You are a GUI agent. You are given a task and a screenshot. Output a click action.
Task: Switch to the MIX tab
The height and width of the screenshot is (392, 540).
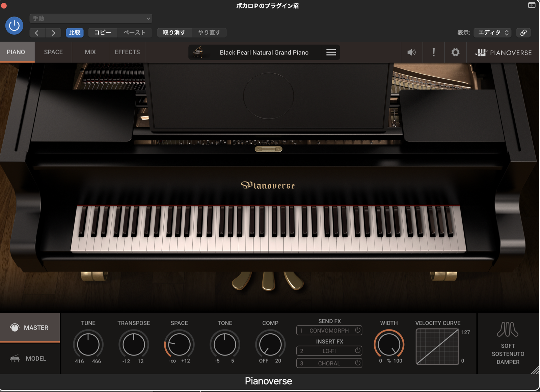90,52
